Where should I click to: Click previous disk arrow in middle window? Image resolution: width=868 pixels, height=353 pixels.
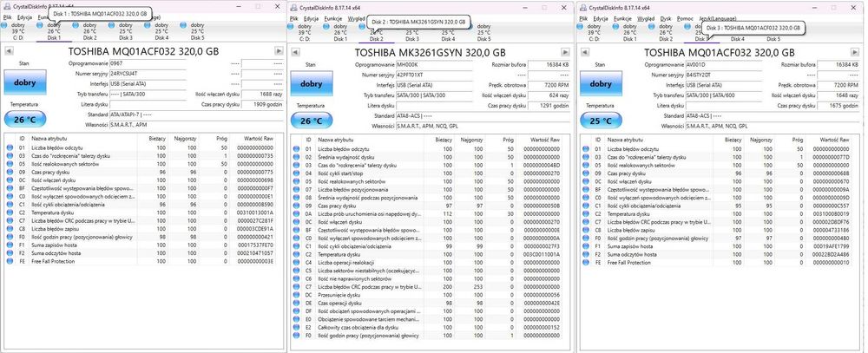pos(296,52)
